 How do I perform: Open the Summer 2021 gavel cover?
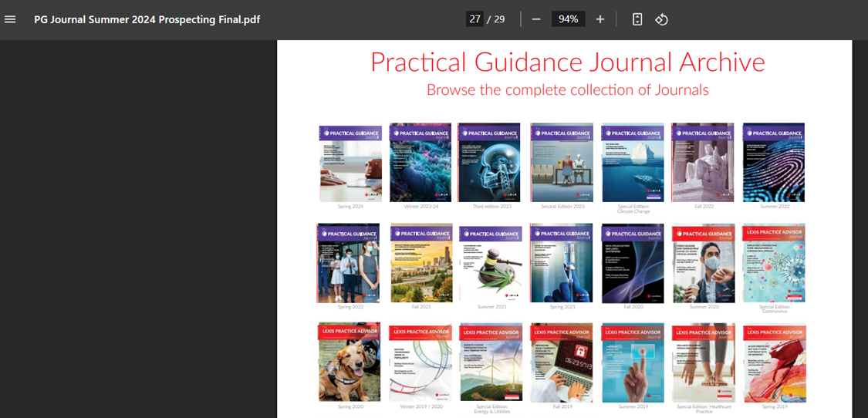(491, 264)
